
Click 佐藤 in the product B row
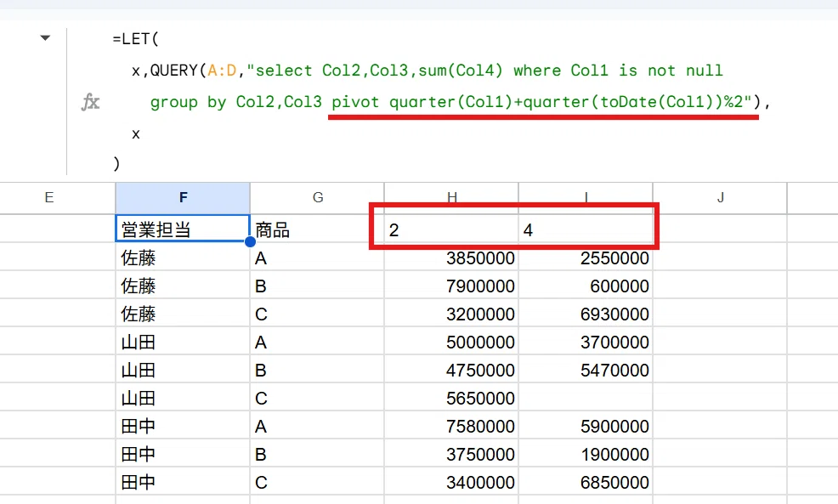pyautogui.click(x=183, y=286)
